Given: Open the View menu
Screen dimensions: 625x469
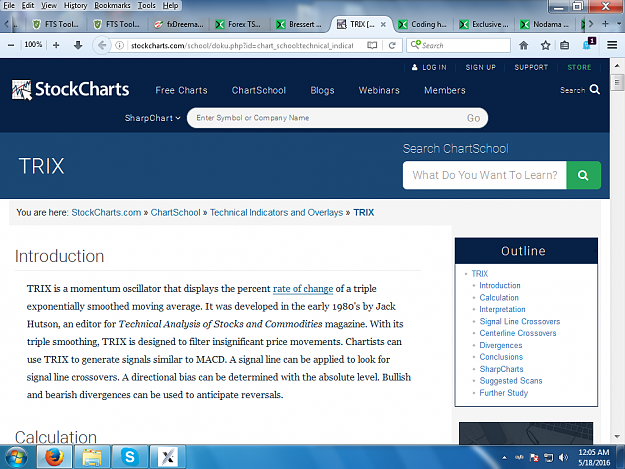Looking at the screenshot, I should pyautogui.click(x=49, y=5).
